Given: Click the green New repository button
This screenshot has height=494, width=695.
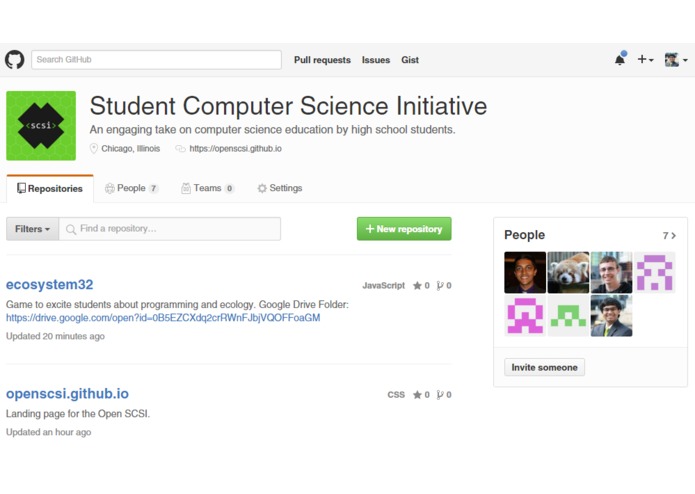Looking at the screenshot, I should coord(404,229).
